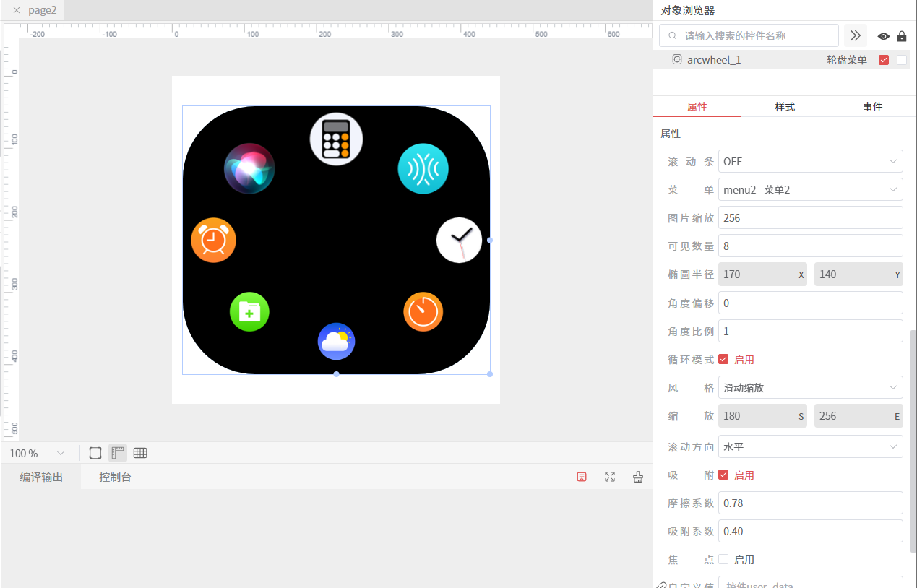Select the weather cloud icon
Image resolution: width=917 pixels, height=588 pixels.
click(x=336, y=341)
